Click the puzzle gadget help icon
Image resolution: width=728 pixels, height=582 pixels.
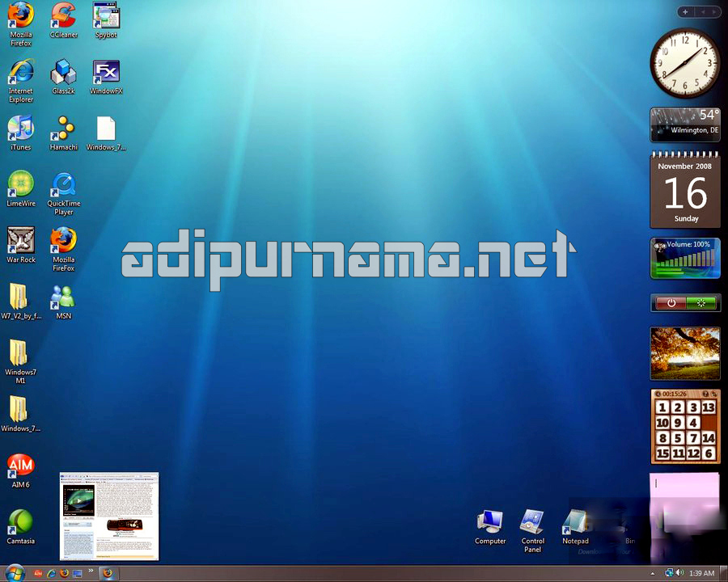(x=705, y=394)
